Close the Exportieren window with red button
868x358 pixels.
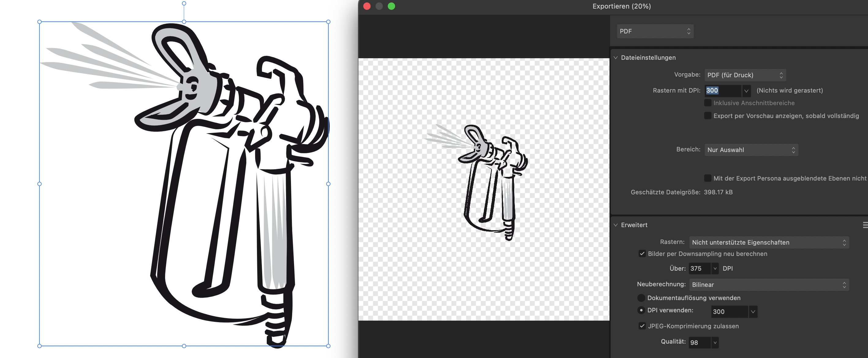(367, 6)
